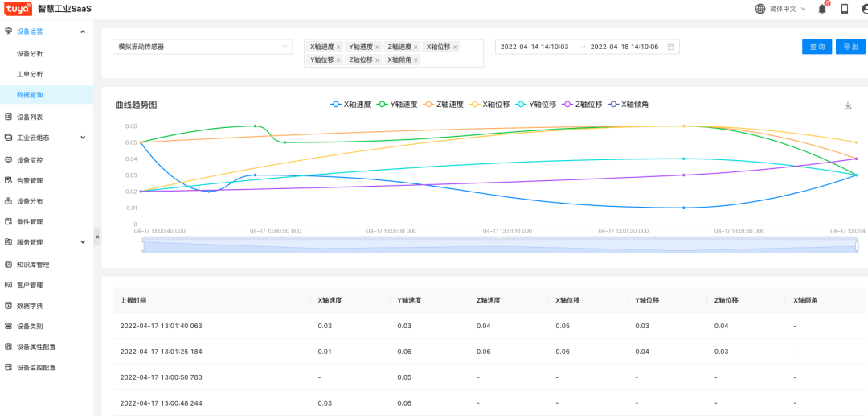Click the notification bell icon
Screen dimensions: 868x416
tap(822, 9)
